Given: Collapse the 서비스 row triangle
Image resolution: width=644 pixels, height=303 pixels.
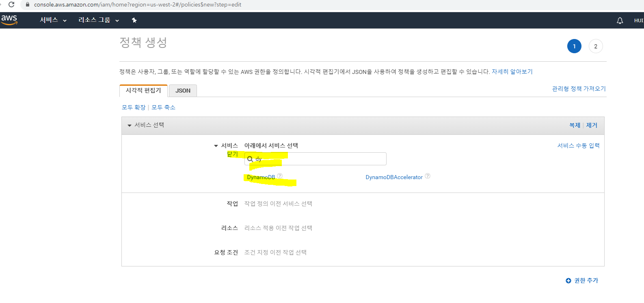Looking at the screenshot, I should (x=216, y=146).
